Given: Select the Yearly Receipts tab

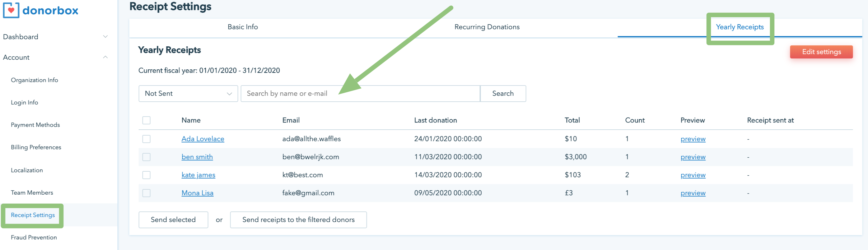Looking at the screenshot, I should coord(739,27).
